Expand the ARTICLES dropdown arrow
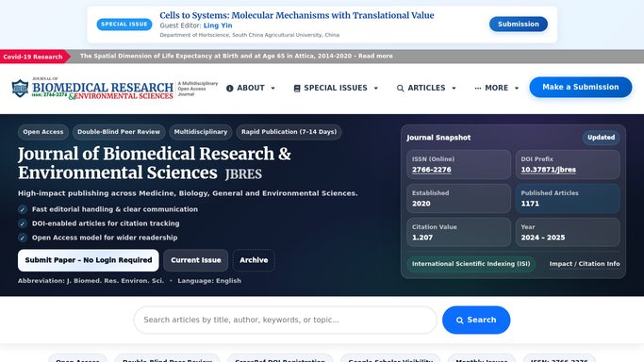The height and width of the screenshot is (362, 644). tap(454, 89)
